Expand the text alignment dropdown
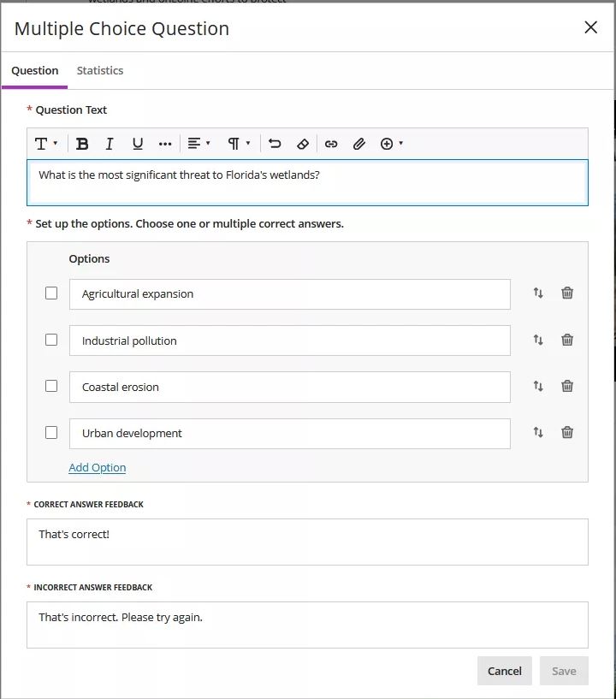The width and height of the screenshot is (616, 699). coord(198,144)
